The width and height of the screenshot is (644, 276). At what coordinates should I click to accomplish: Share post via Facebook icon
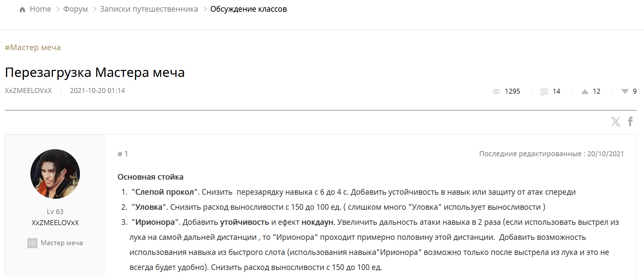[630, 121]
